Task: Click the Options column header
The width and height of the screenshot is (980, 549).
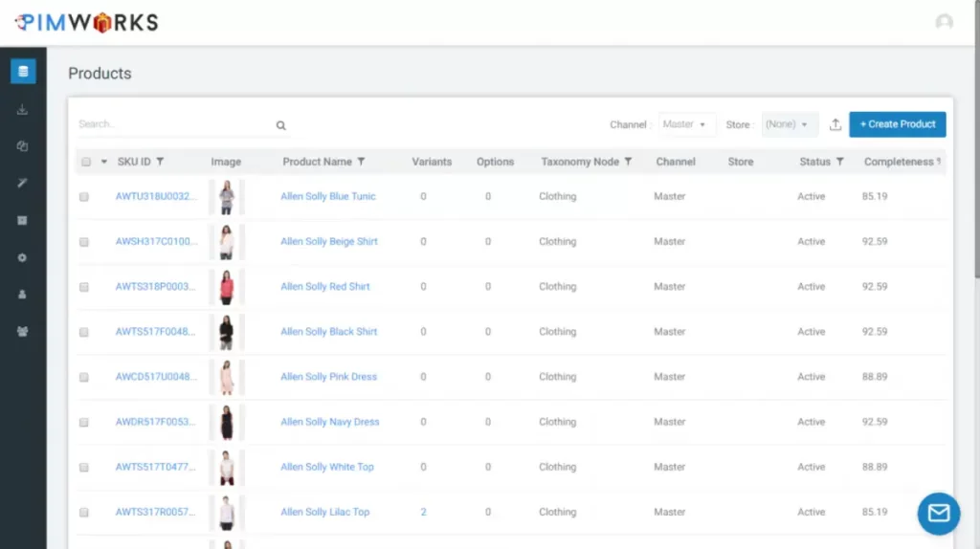Action: (x=495, y=162)
